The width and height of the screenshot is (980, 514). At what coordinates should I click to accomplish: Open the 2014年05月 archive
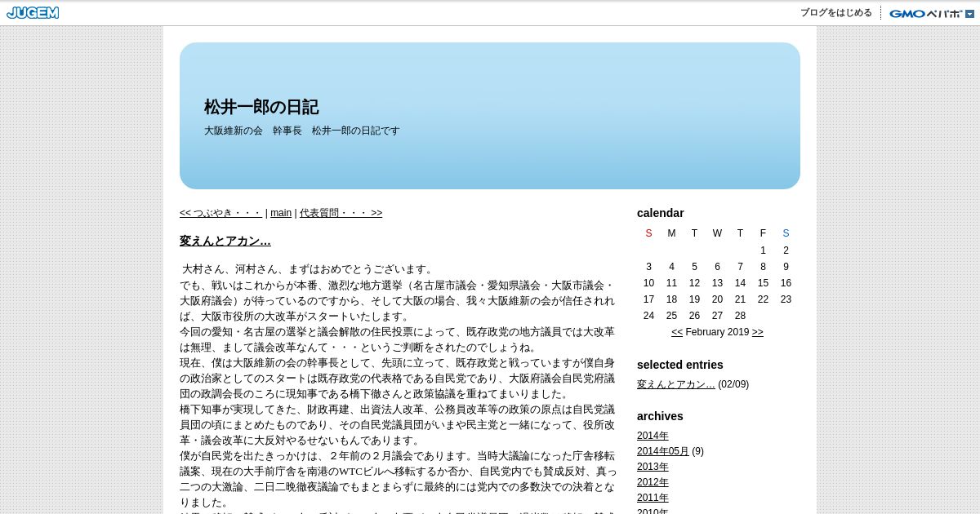[663, 451]
